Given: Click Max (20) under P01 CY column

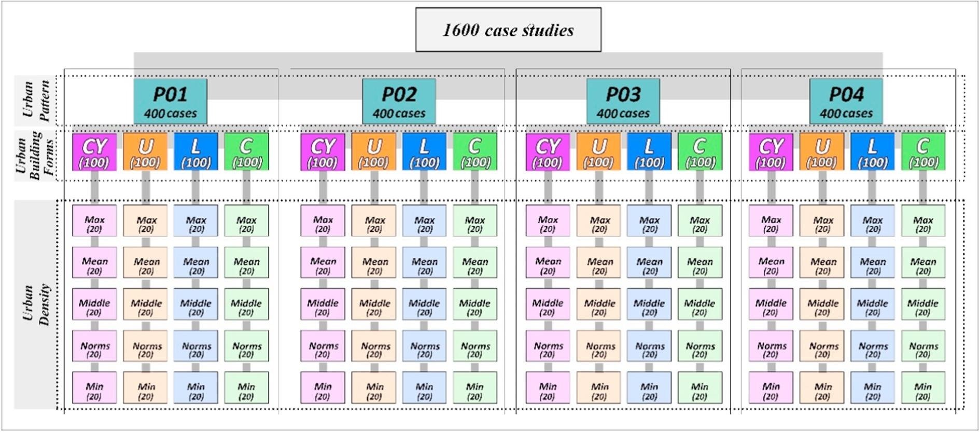Looking at the screenshot, I should pos(94,221).
